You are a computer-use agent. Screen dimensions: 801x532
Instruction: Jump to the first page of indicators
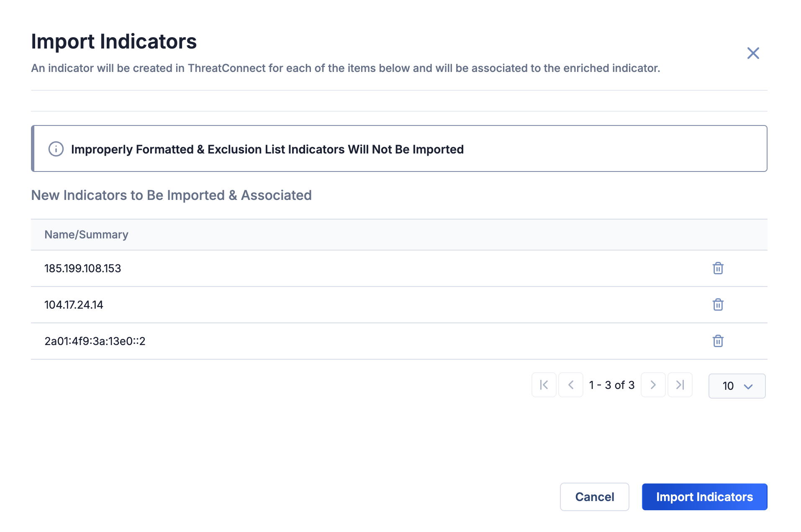(x=544, y=385)
